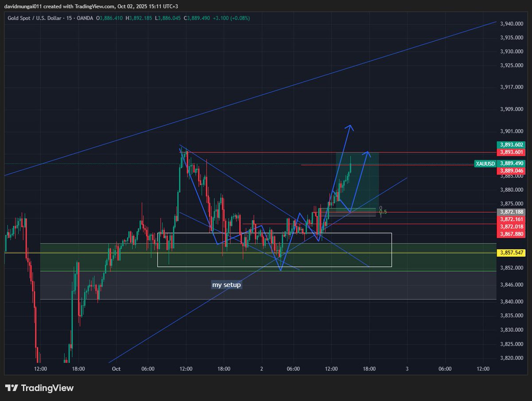Image resolution: width=532 pixels, height=401 pixels.
Task: Click the 3,820.000 price axis label
Action: click(512, 358)
